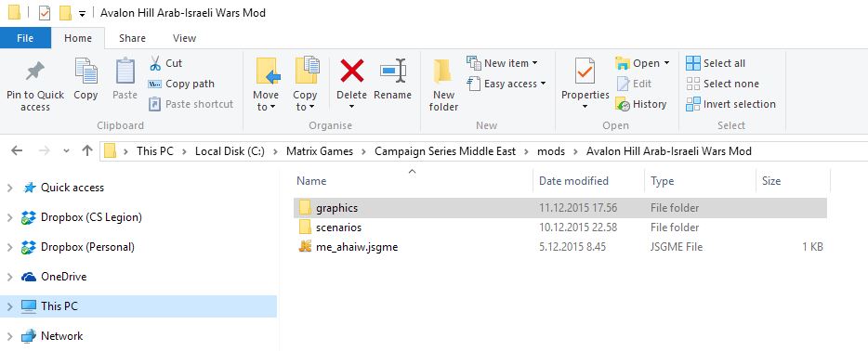Click Paste shortcut in ribbon
This screenshot has width=868, height=351.
coord(191,104)
